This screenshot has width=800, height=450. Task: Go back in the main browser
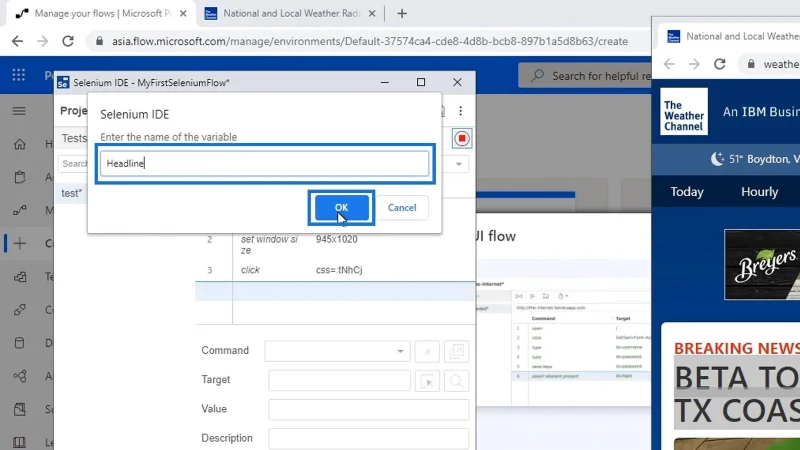coord(17,41)
